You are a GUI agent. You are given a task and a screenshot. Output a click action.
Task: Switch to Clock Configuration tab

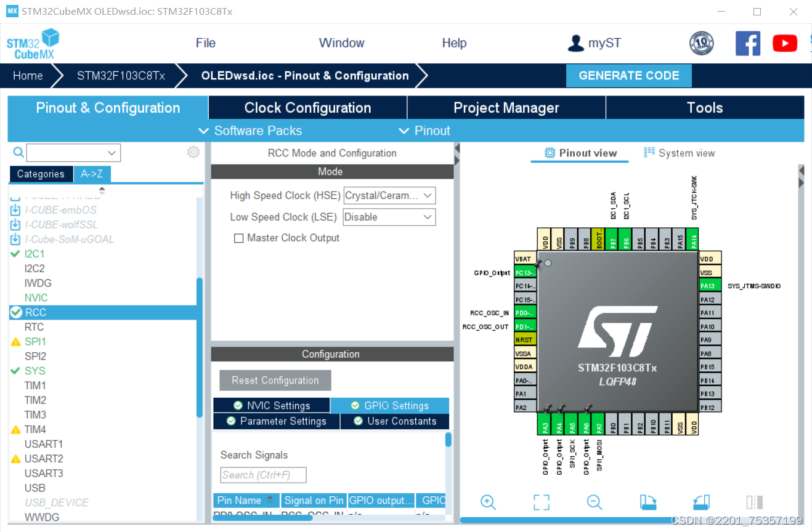tap(307, 108)
